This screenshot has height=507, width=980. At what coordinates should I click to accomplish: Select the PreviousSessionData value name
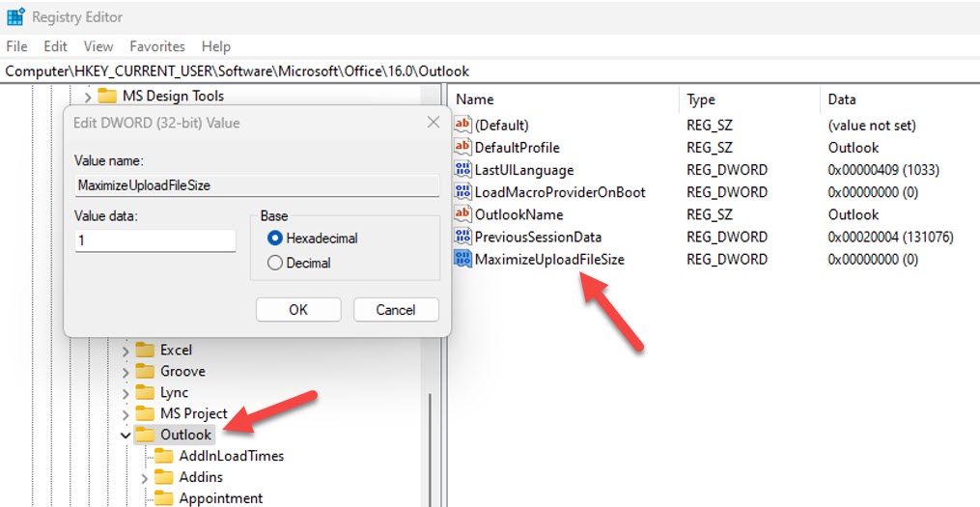538,237
